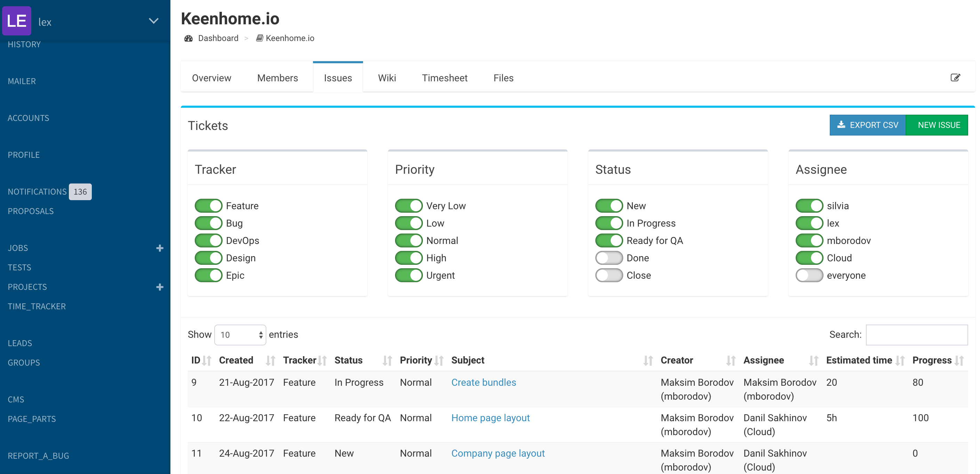Open NOTIFICATIONS in the sidebar
Screen dimensions: 980x474
tap(37, 191)
